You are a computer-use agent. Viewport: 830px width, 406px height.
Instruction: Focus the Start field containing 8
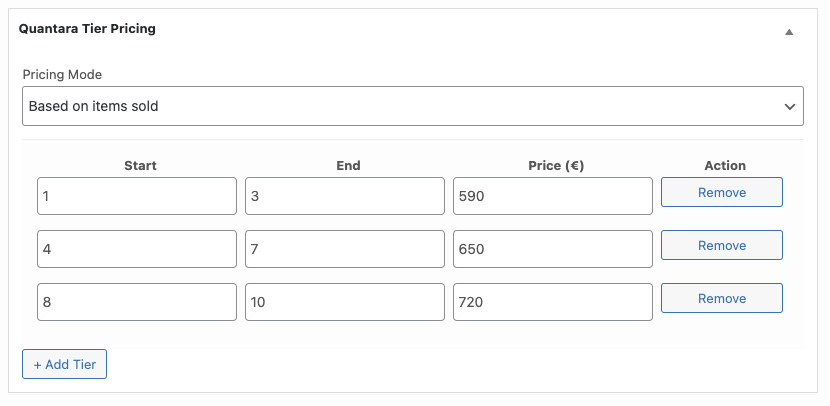tap(137, 302)
